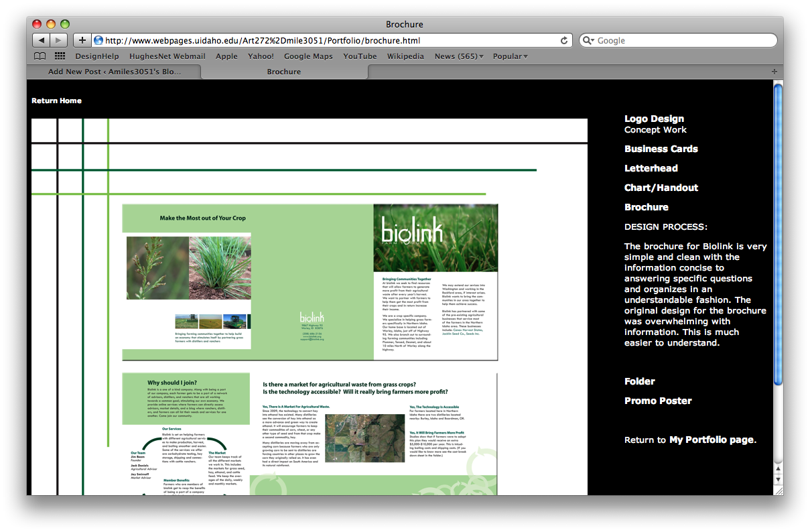Click the blue vertical scrollbar thumb
The image size is (810, 532).
(778, 235)
